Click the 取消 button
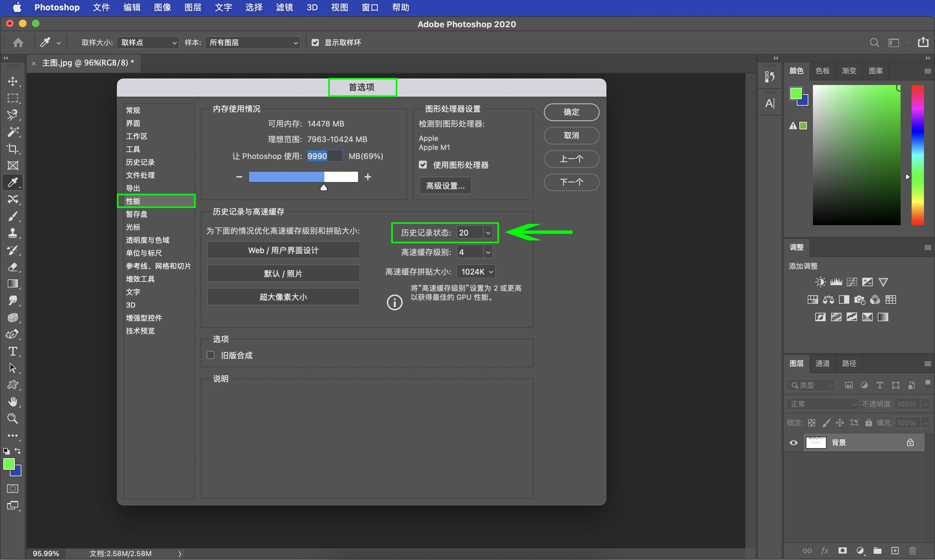 571,136
